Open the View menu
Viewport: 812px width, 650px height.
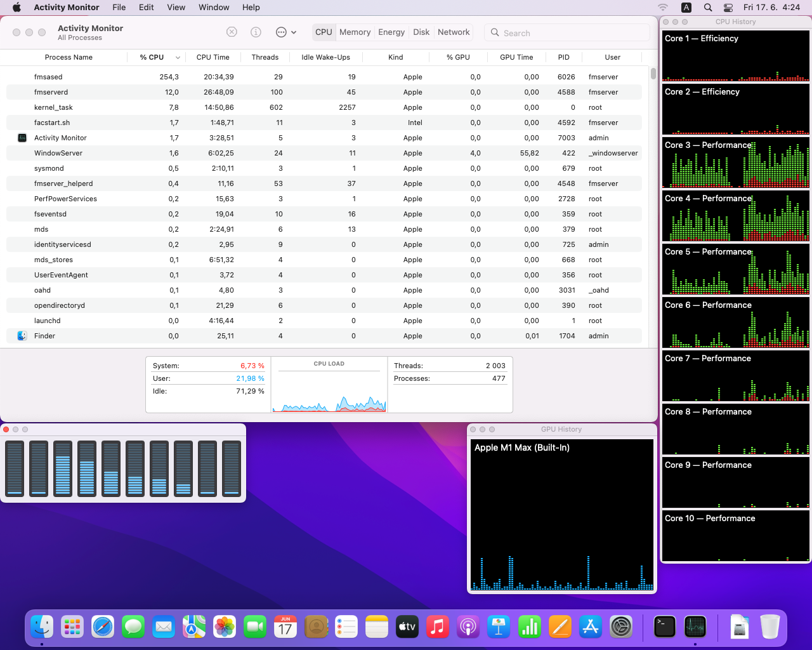tap(176, 8)
